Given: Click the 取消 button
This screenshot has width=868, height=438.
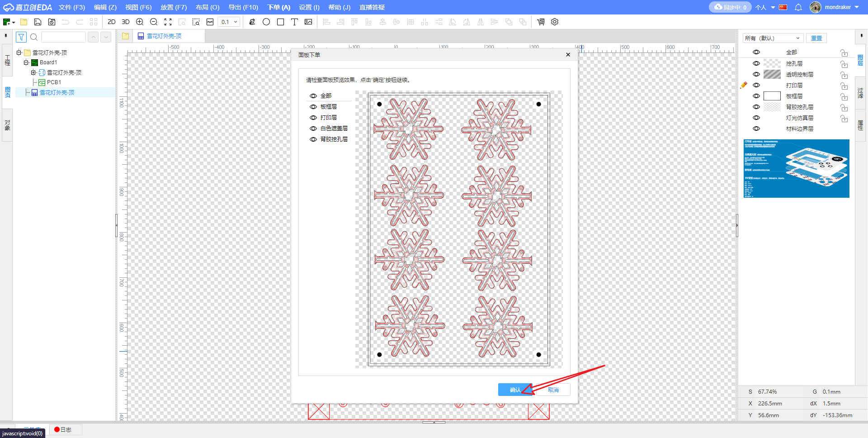Looking at the screenshot, I should tap(553, 390).
